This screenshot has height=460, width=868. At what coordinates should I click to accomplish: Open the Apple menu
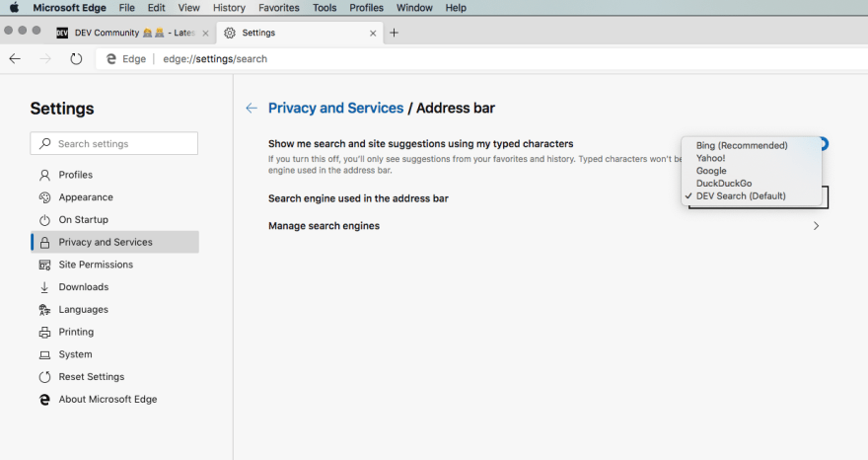[x=14, y=8]
